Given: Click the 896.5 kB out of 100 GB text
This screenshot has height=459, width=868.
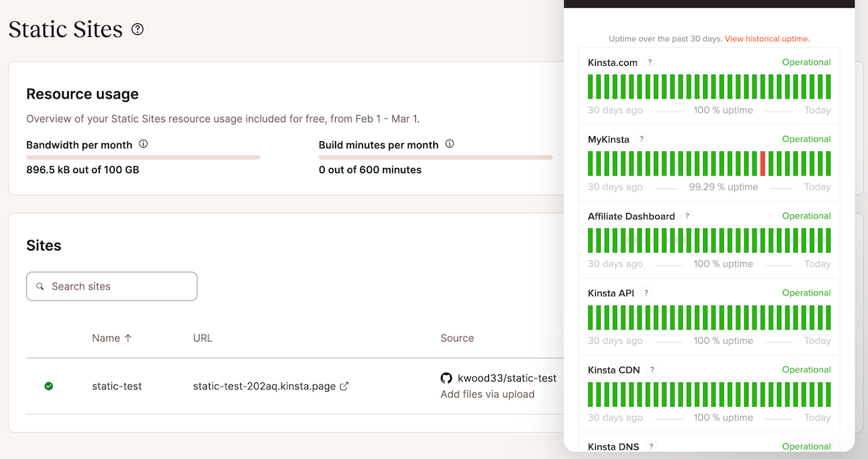Looking at the screenshot, I should click(82, 170).
